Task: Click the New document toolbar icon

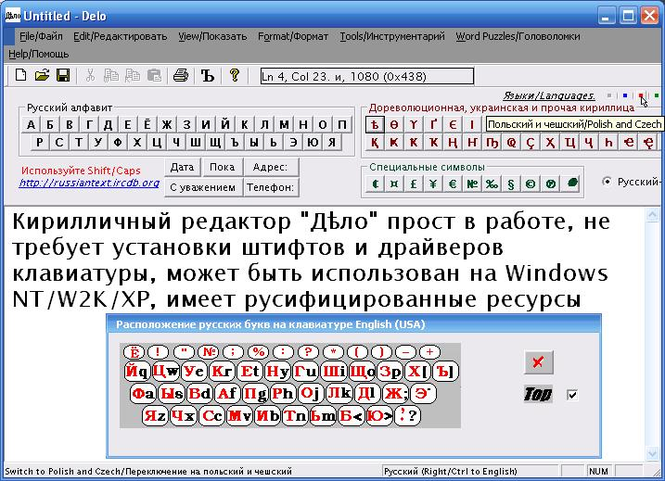Action: tap(20, 76)
